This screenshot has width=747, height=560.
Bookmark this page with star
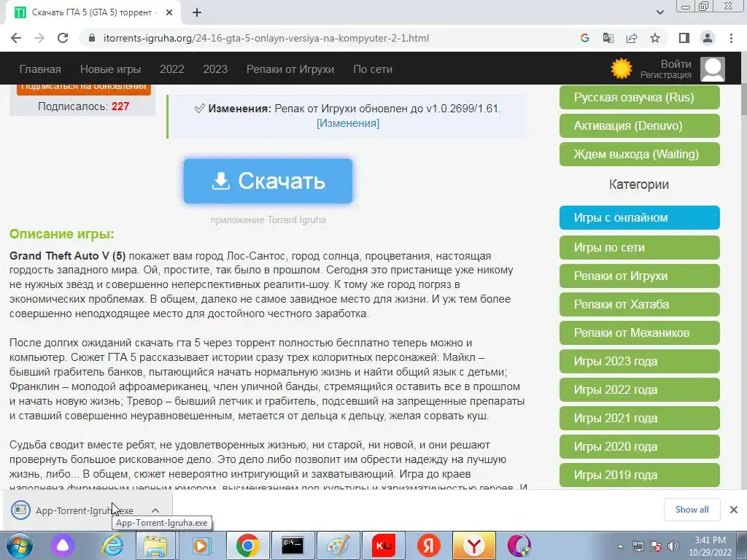pos(655,38)
